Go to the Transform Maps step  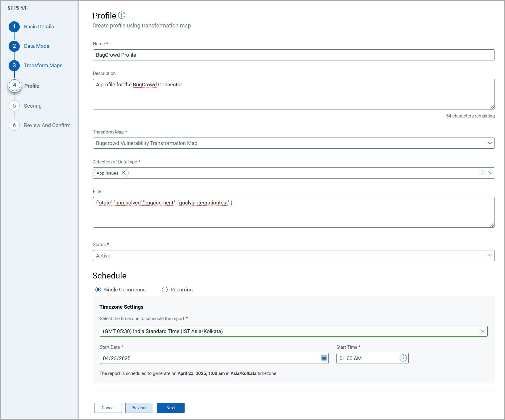[x=43, y=65]
